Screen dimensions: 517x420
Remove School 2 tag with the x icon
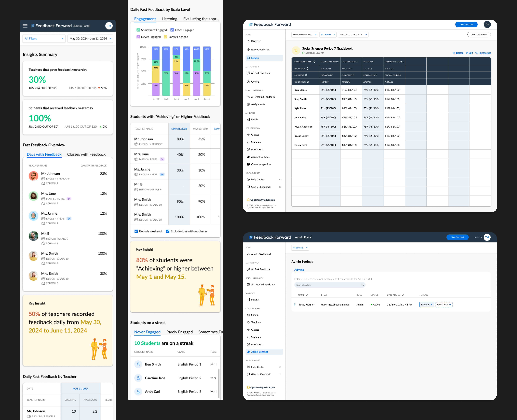431,305
